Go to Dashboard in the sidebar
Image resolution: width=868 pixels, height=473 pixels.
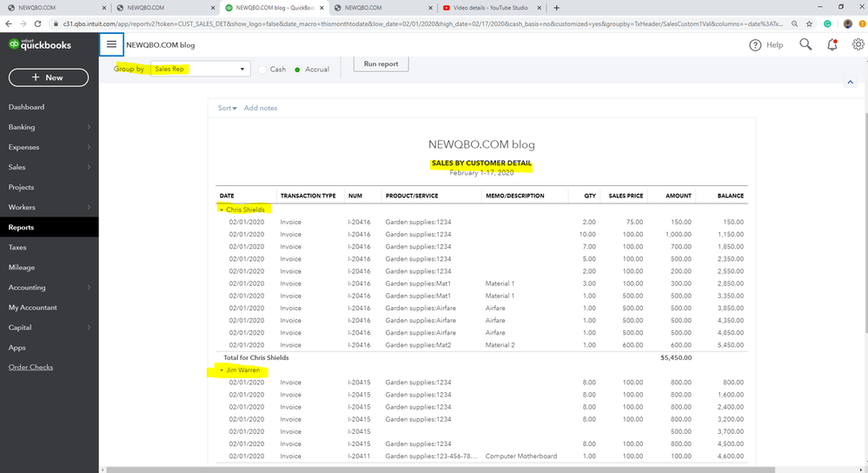pyautogui.click(x=26, y=107)
